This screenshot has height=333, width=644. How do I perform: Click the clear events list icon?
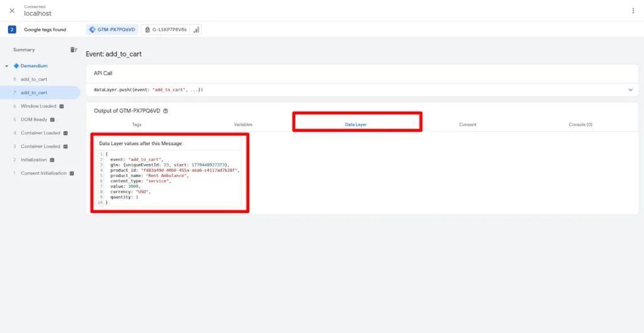pyautogui.click(x=73, y=50)
